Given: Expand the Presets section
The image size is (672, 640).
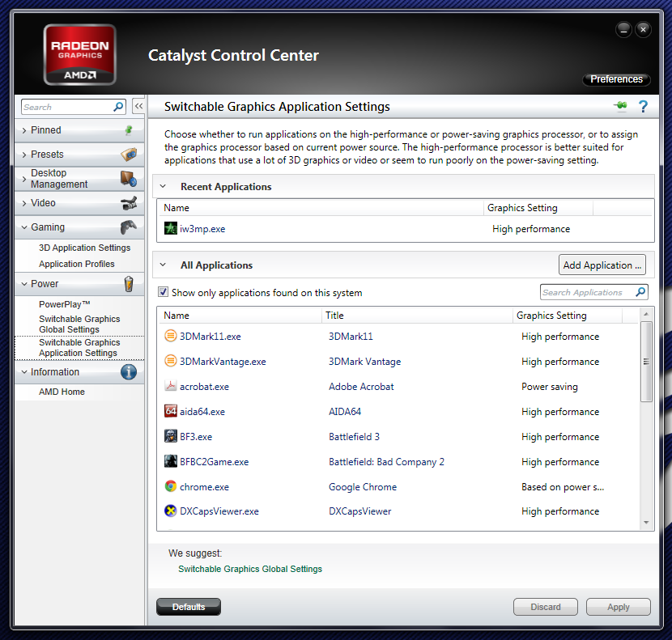Looking at the screenshot, I should click(24, 155).
